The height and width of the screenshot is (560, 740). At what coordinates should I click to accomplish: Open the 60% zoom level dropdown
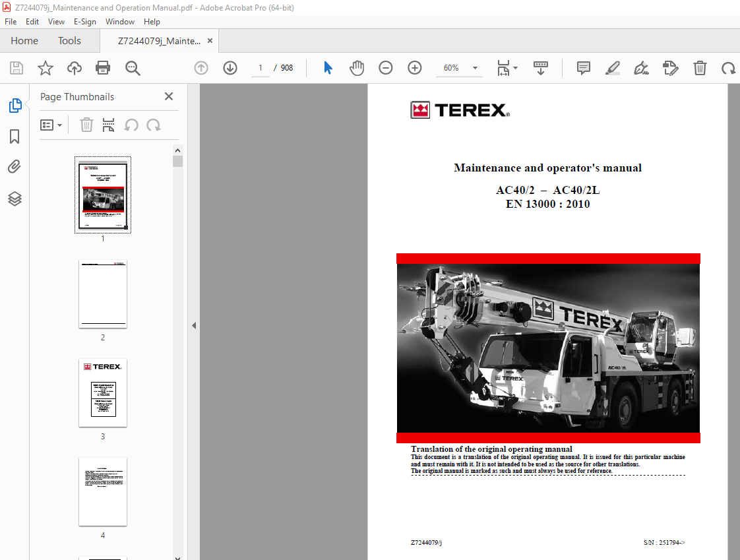click(x=476, y=68)
